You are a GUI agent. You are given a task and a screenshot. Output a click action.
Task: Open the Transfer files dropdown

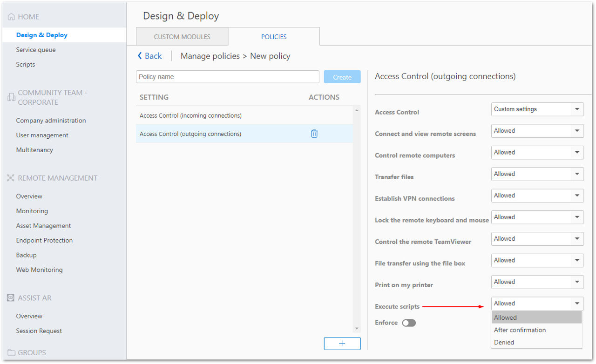point(537,174)
